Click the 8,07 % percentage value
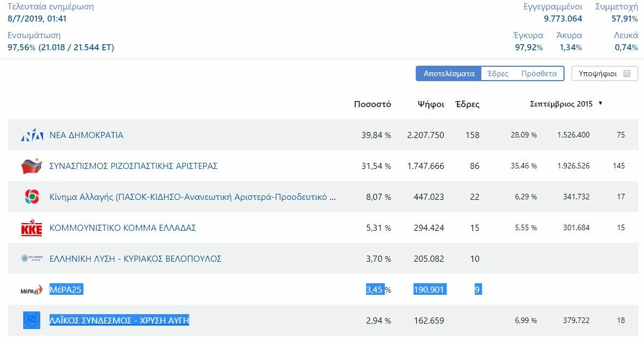This screenshot has height=339, width=644. (379, 197)
